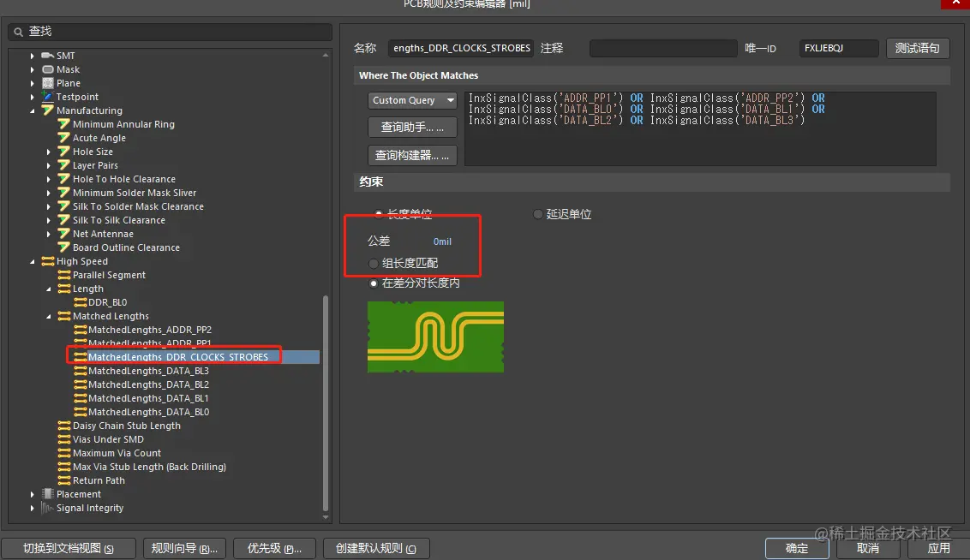Click the Net Antennae rule icon

[63, 233]
